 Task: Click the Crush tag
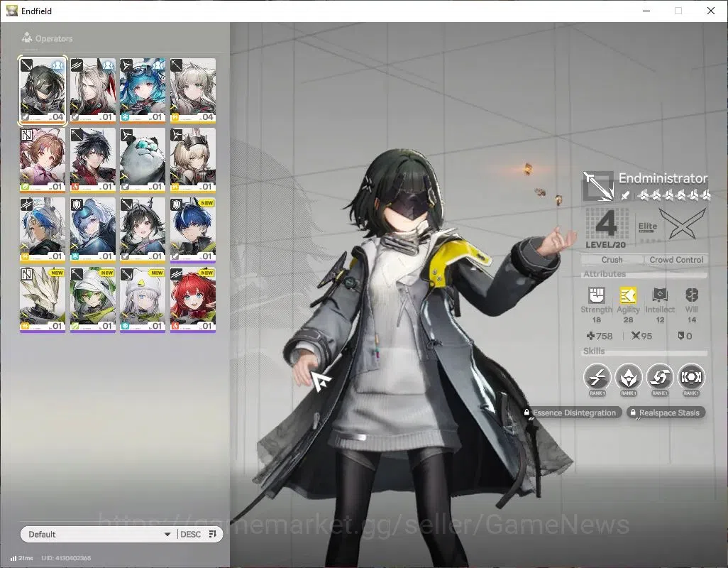pyautogui.click(x=612, y=260)
